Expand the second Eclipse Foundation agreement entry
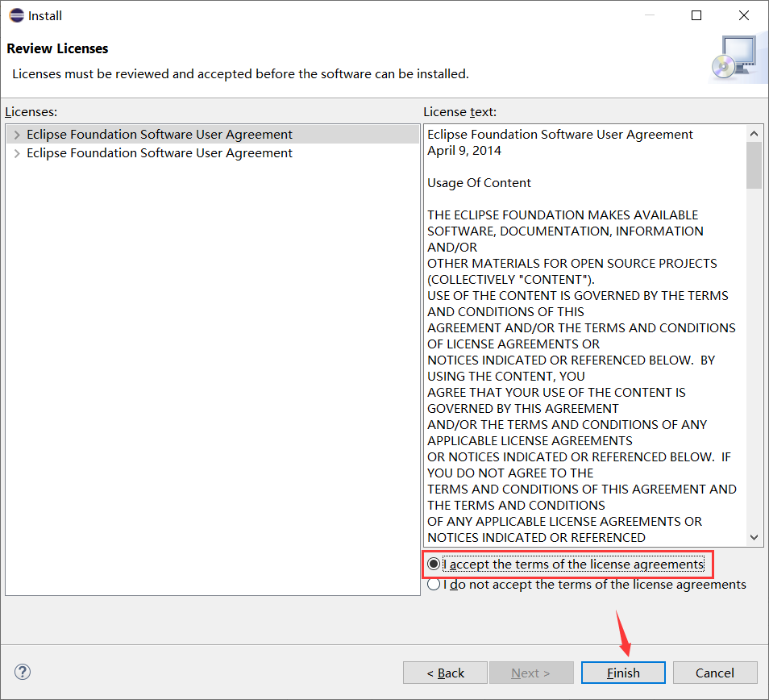The width and height of the screenshot is (769, 700). (x=17, y=153)
